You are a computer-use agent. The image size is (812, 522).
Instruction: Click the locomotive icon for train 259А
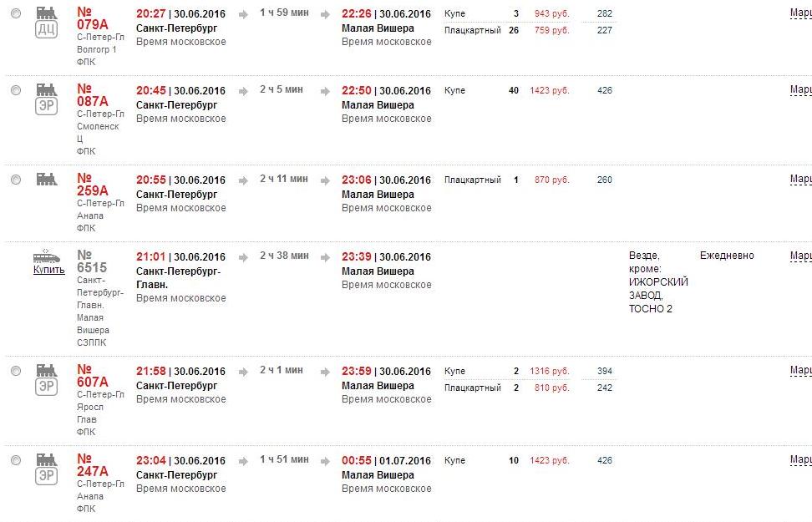46,179
